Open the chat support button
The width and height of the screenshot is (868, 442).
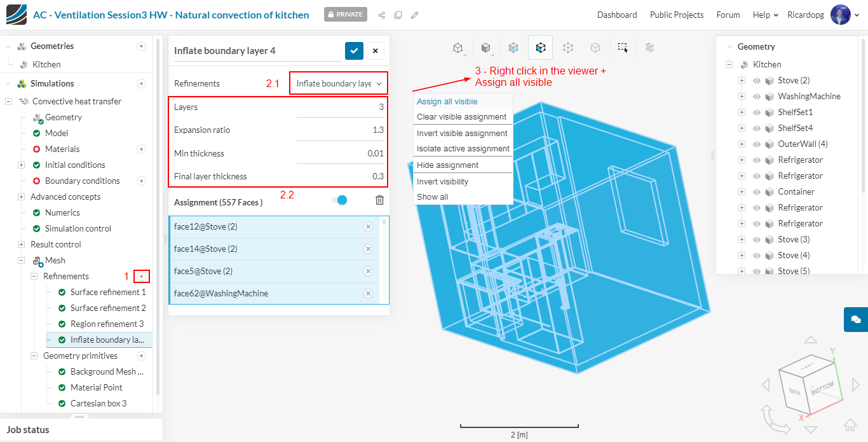click(x=856, y=319)
